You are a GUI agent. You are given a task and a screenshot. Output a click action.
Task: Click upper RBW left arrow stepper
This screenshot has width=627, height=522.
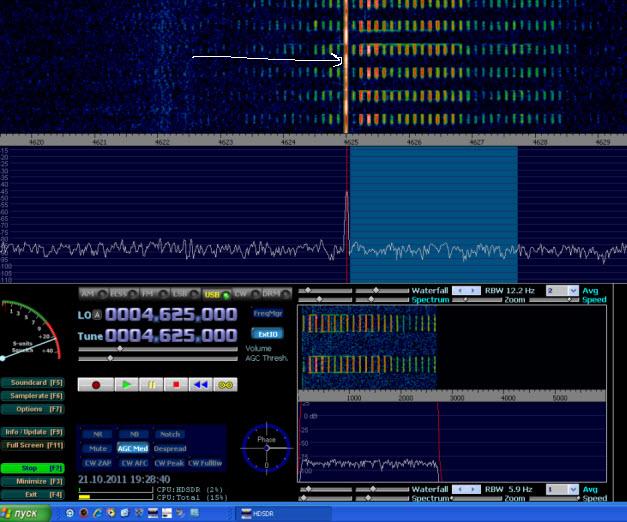tap(459, 290)
